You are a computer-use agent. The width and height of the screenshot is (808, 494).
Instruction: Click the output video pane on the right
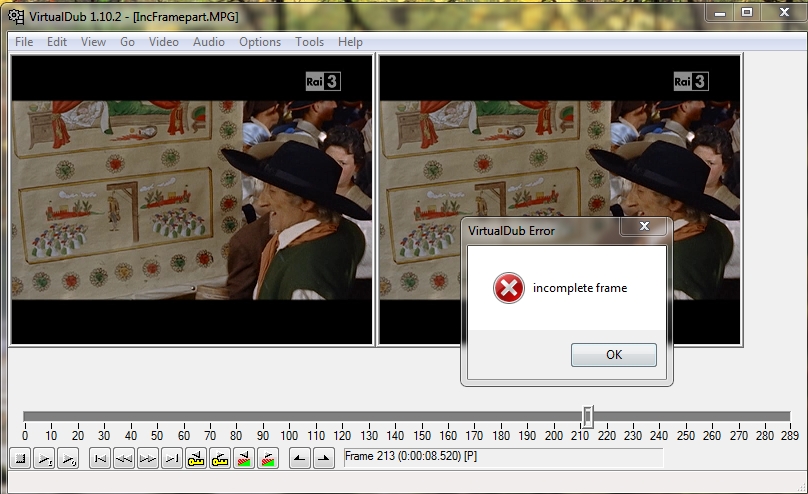pyautogui.click(x=560, y=200)
